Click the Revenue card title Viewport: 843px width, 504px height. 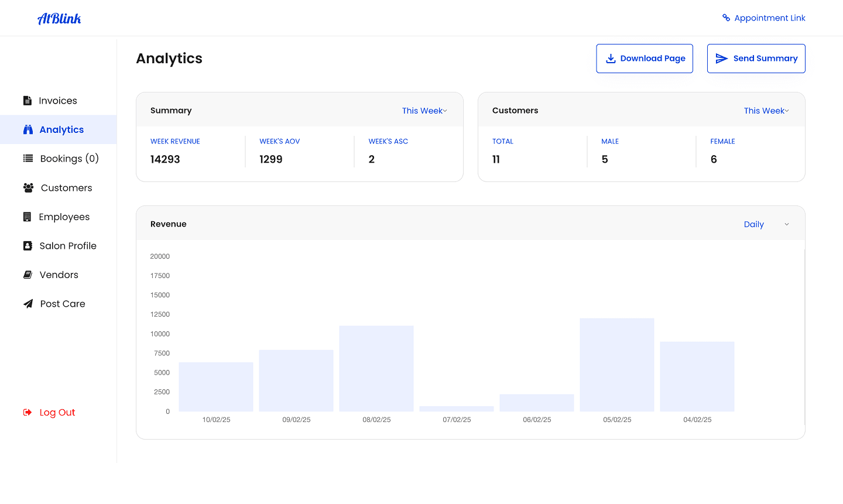click(169, 224)
